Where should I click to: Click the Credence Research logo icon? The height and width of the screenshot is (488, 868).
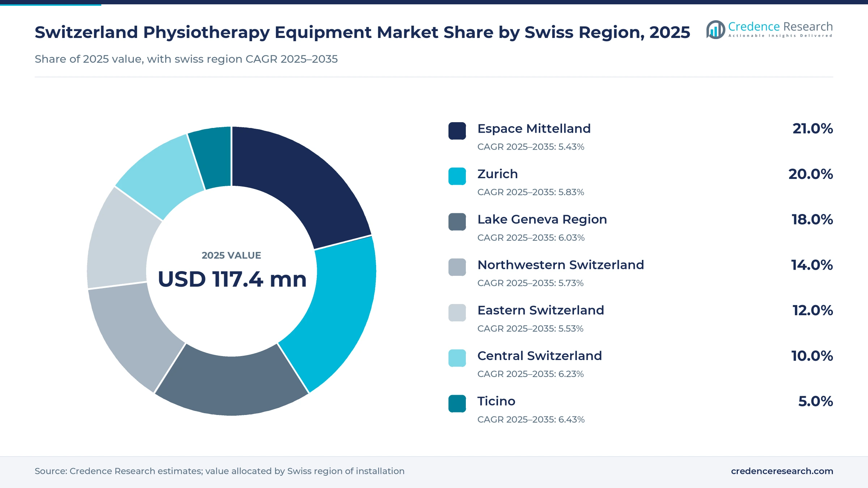[715, 30]
